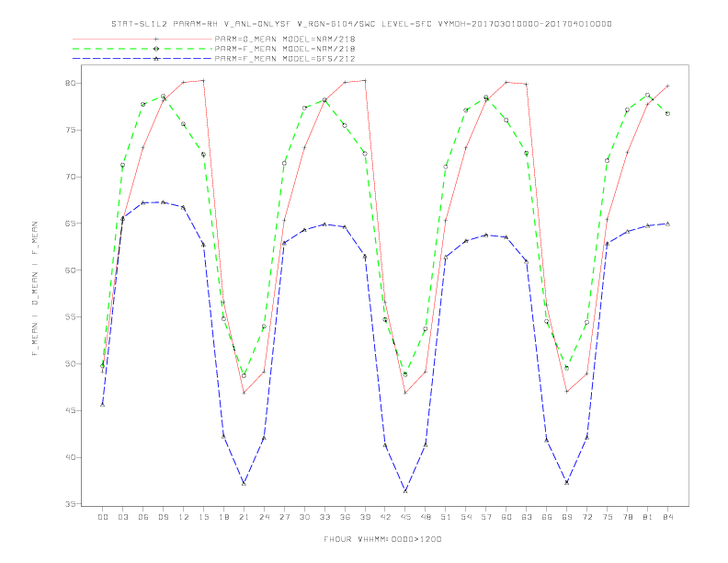The image size is (728, 563).
Task: Click x-axis tick label 27
Action: click(285, 517)
